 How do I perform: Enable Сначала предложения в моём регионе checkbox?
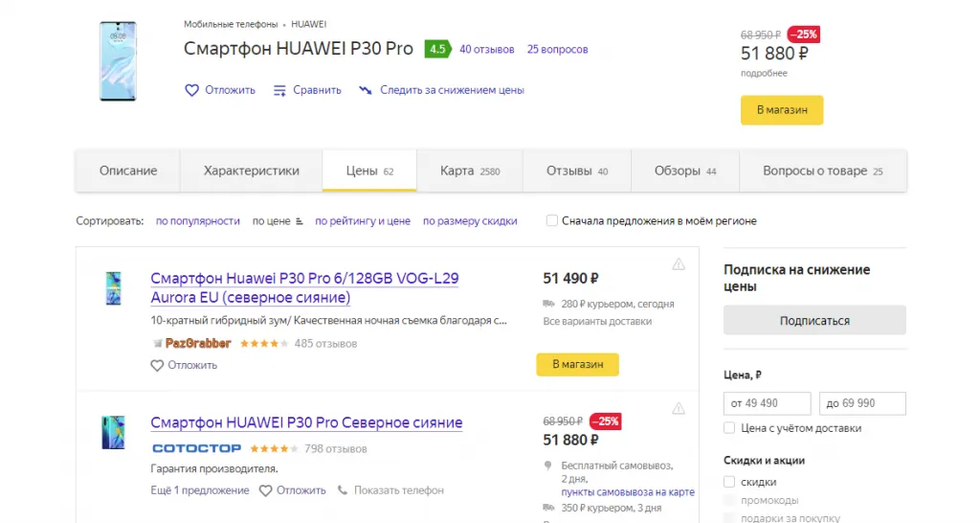point(552,221)
